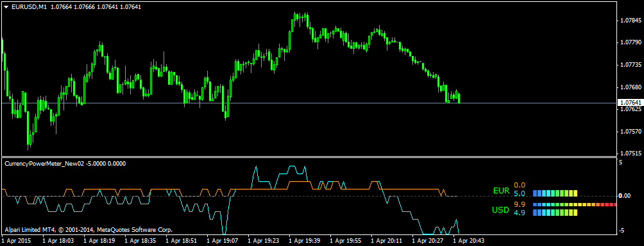The width and height of the screenshot is (644, 246).
Task: Select the current price label 1.07641
Action: pyautogui.click(x=631, y=102)
